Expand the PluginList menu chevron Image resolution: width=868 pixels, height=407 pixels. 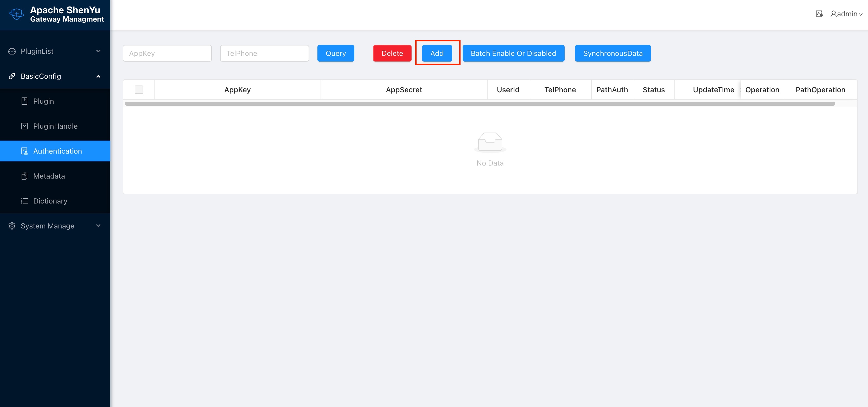pos(98,51)
